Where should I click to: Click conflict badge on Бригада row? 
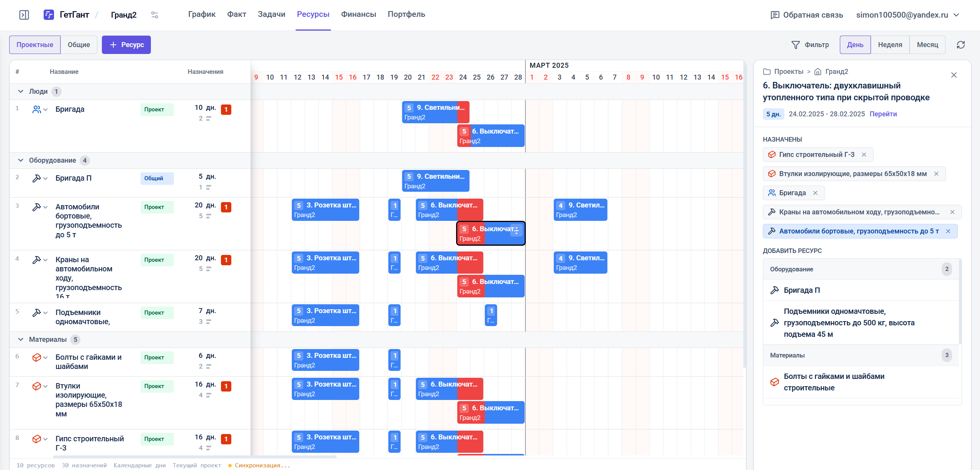pyautogui.click(x=226, y=110)
